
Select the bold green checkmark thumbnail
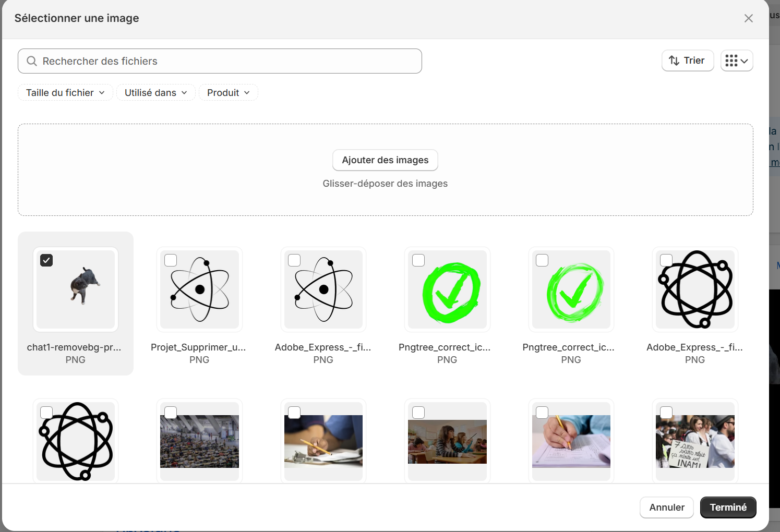point(447,289)
